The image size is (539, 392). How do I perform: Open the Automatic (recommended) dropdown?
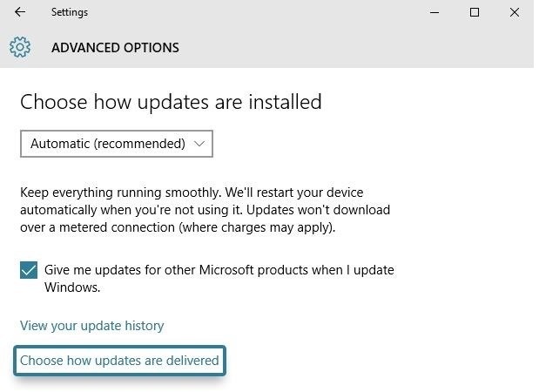point(116,144)
